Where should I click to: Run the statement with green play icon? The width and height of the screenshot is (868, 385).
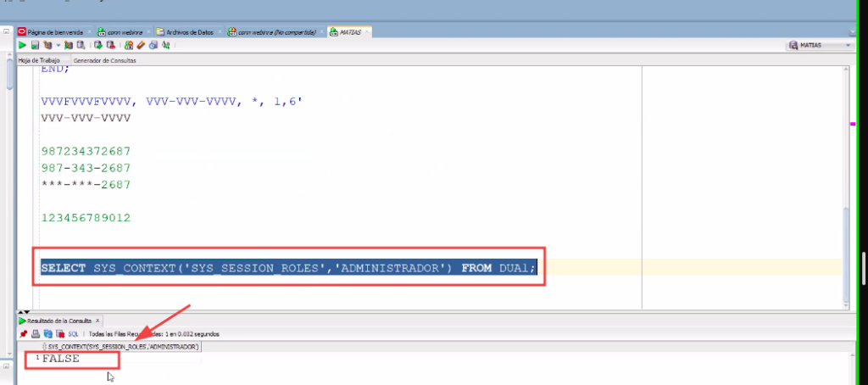click(x=23, y=45)
